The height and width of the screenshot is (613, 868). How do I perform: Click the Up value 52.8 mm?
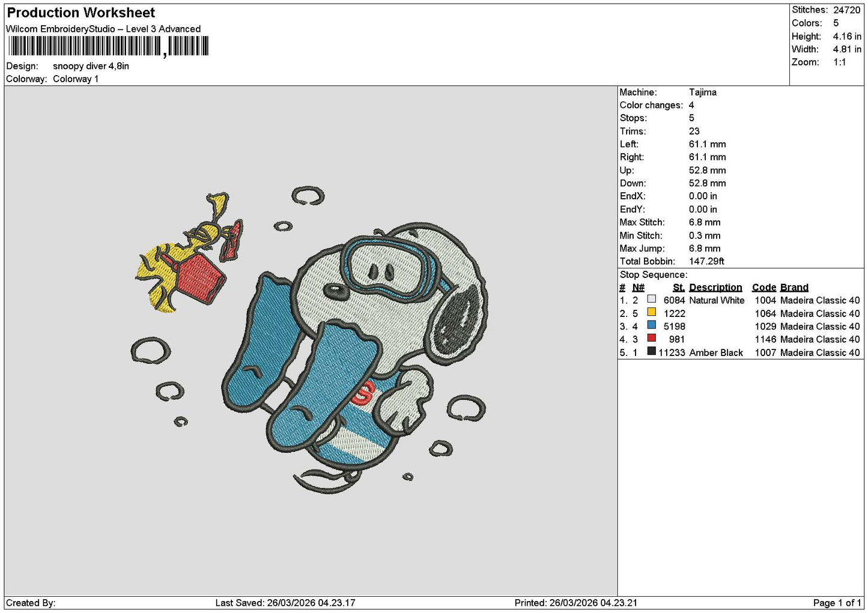707,170
